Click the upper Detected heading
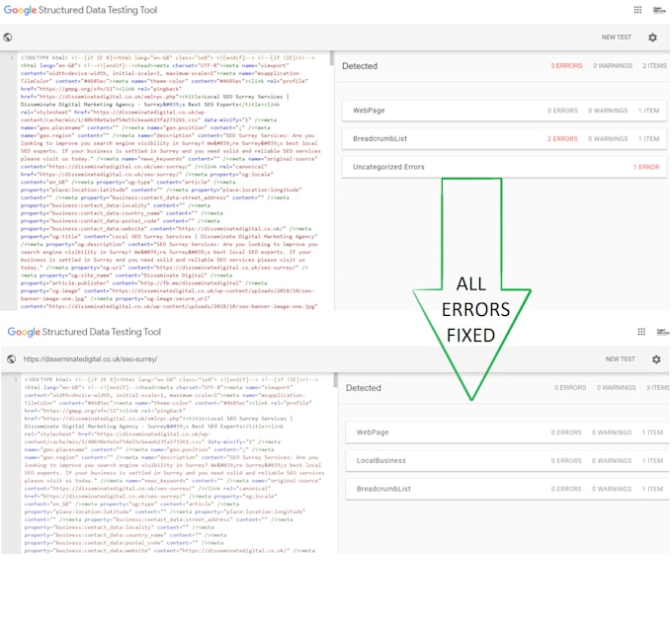The image size is (672, 630). [x=360, y=66]
